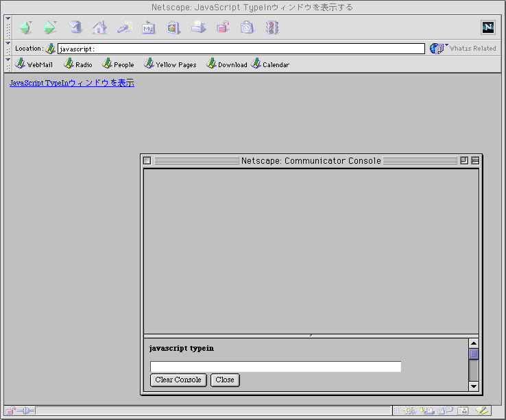Open the Radio bookmark
This screenshot has width=506, height=420.
tap(78, 64)
